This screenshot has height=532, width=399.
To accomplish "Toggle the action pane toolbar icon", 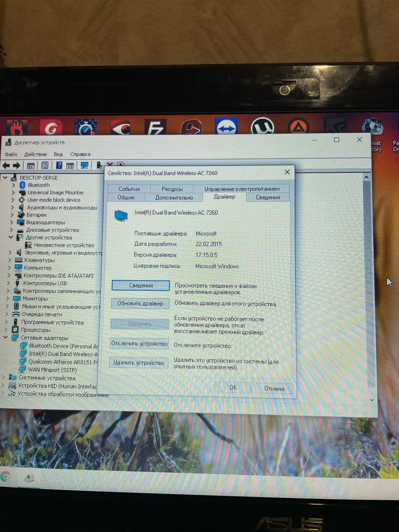I will click(x=70, y=166).
